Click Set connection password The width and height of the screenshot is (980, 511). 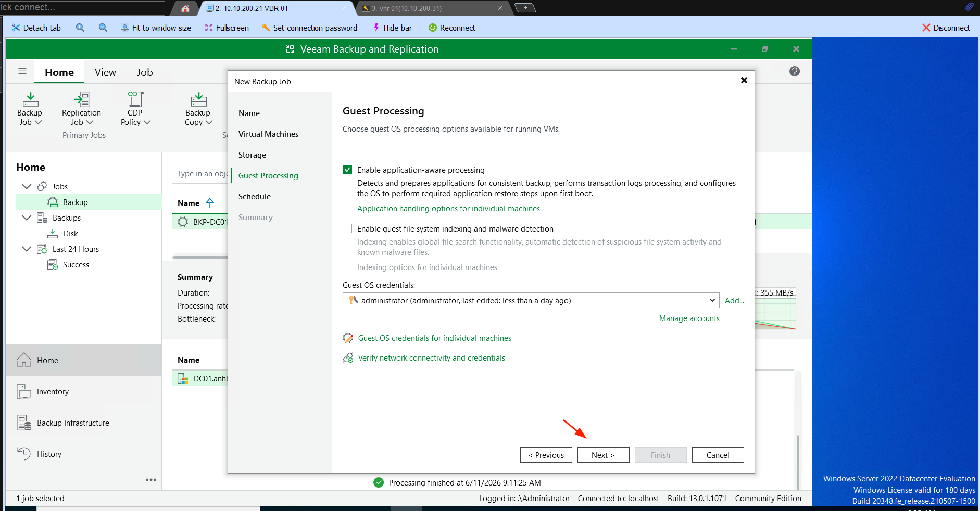click(309, 28)
